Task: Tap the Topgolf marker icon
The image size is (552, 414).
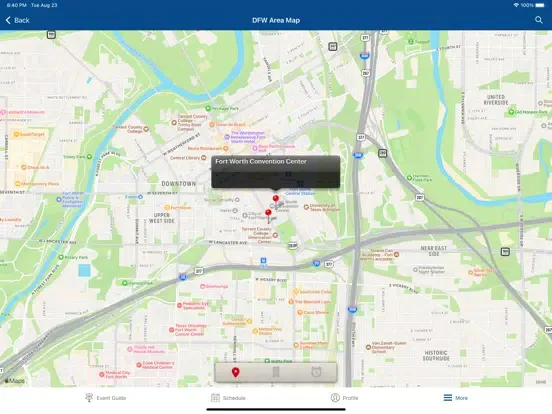Action: coord(410,42)
